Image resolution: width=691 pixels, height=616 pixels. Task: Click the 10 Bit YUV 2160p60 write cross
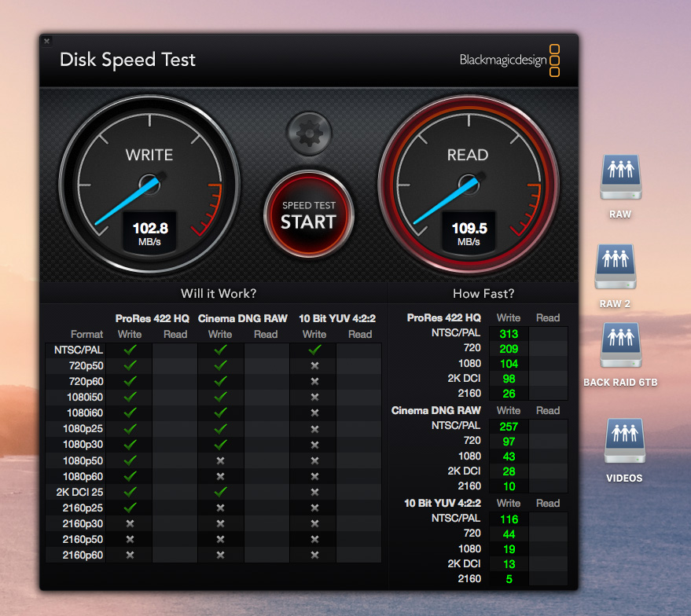(x=314, y=555)
